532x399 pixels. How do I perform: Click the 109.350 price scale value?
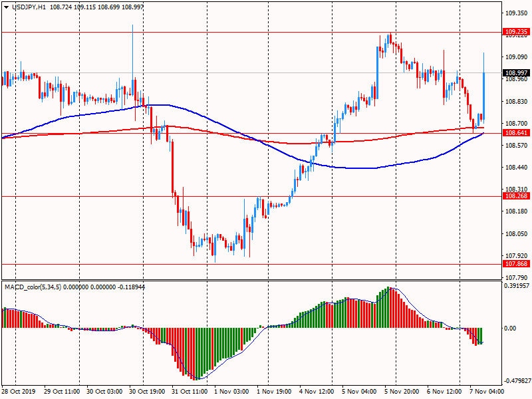(516, 13)
